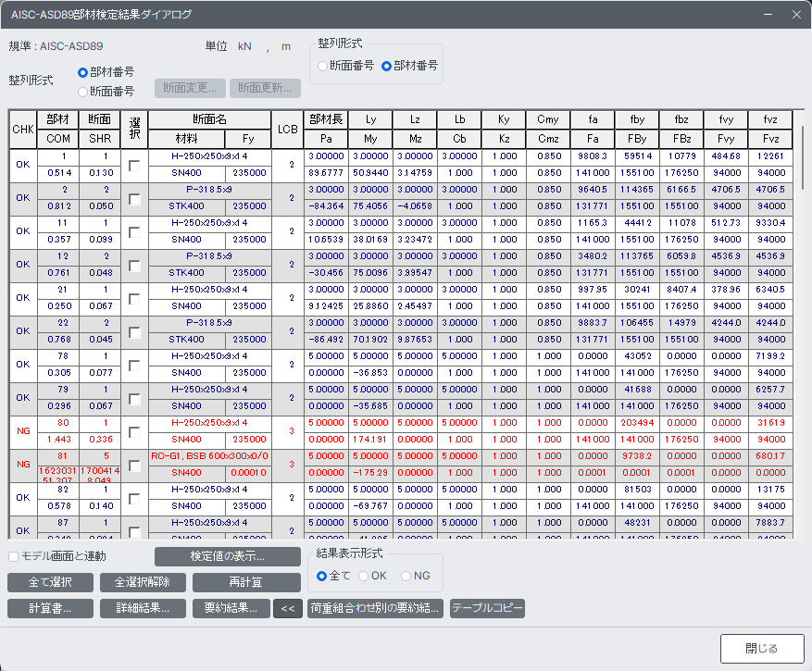Choose 部材番号 in the boxed 整列形式 group

pyautogui.click(x=386, y=67)
